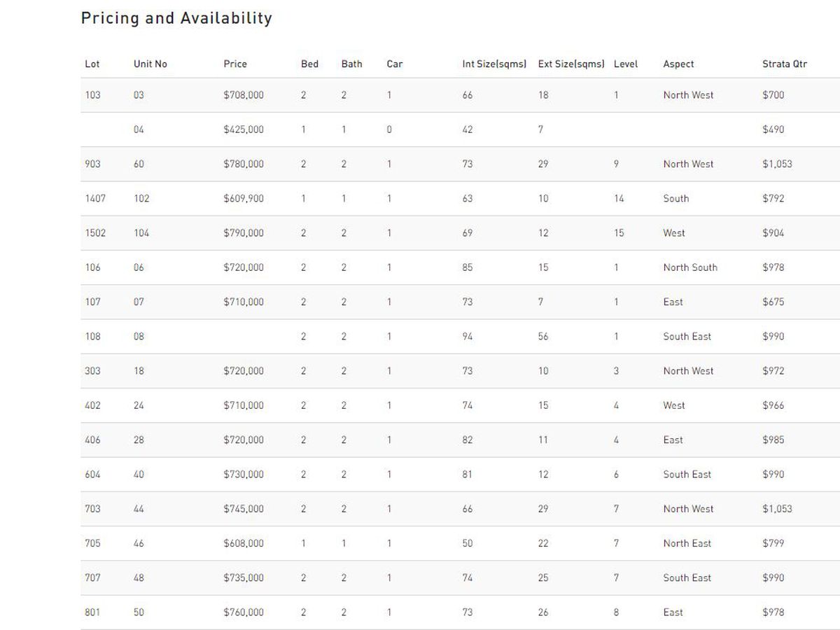
Task: Select the $708,000 price cell
Action: coord(244,95)
